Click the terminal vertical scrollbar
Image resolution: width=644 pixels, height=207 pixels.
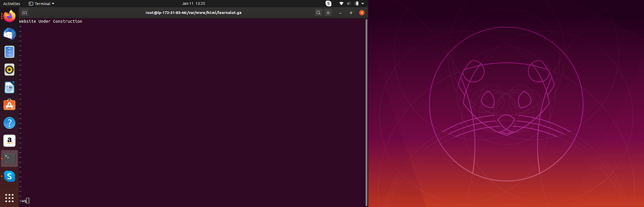click(x=366, y=112)
